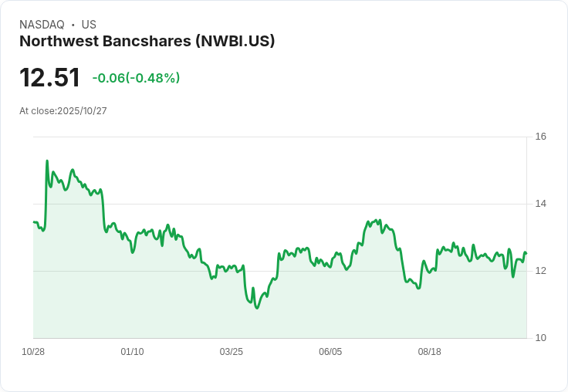Click the 10/28 date axis label

pyautogui.click(x=33, y=352)
